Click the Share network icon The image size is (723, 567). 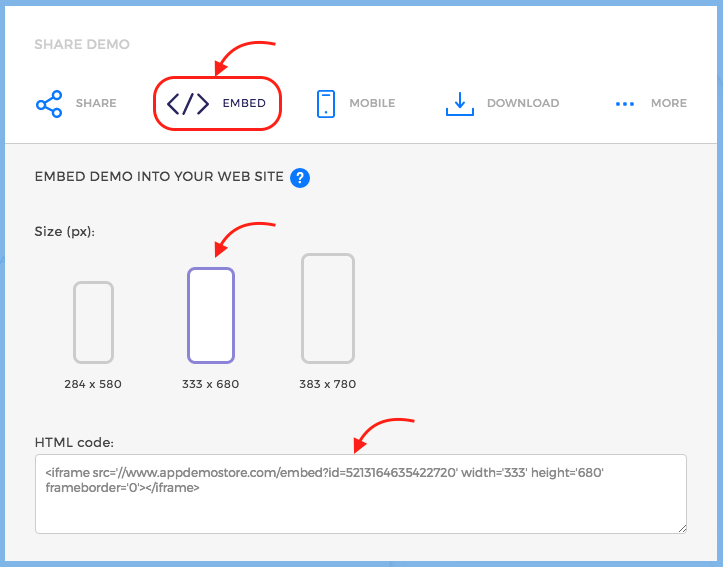point(49,103)
